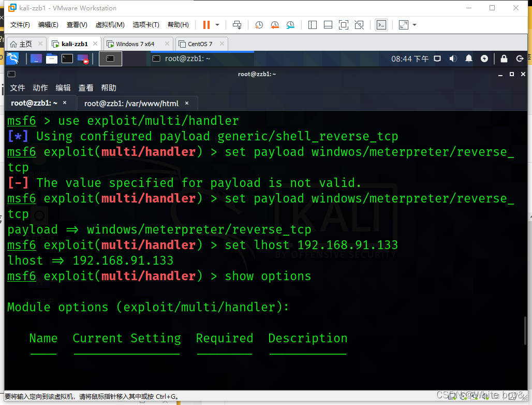The height and width of the screenshot is (405, 532).
Task: Open the 编辑(E) menu in VMware
Action: (48, 25)
